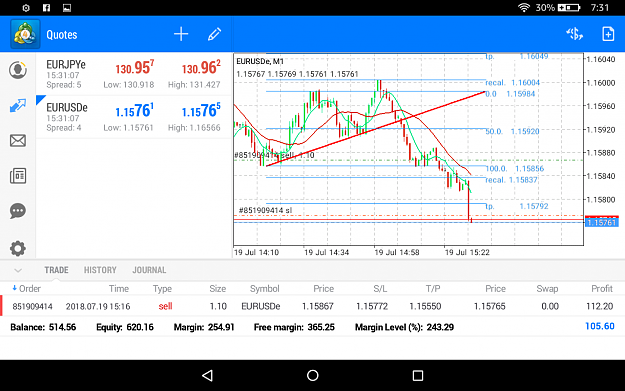625x391 pixels.
Task: Select order 851909414 in trade list
Action: tap(312, 306)
